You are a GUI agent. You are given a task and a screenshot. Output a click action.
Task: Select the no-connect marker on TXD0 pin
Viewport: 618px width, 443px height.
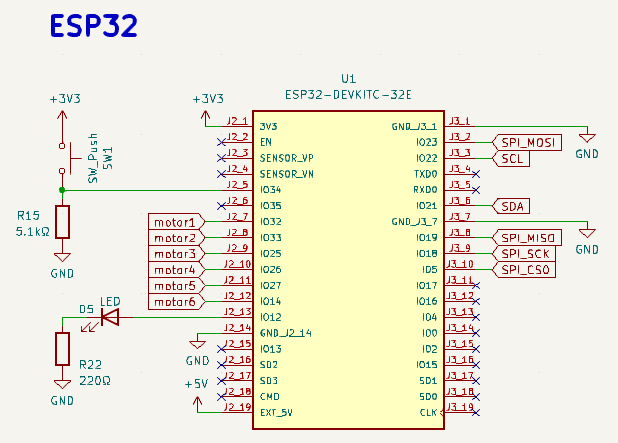coord(476,174)
